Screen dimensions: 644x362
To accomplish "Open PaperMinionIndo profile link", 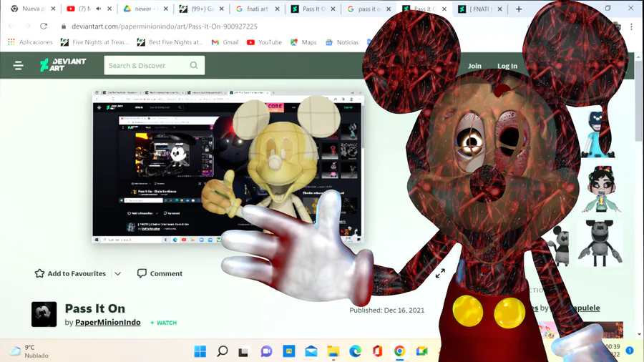I will click(x=107, y=322).
